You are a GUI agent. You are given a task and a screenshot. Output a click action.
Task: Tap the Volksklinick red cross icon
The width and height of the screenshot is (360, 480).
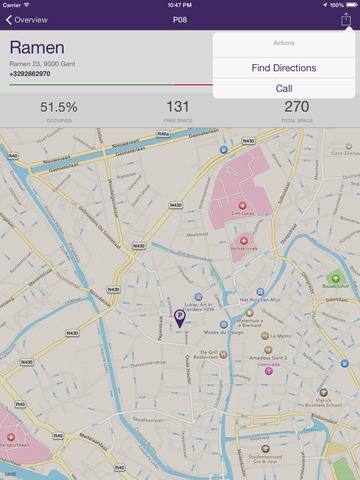pos(244,240)
